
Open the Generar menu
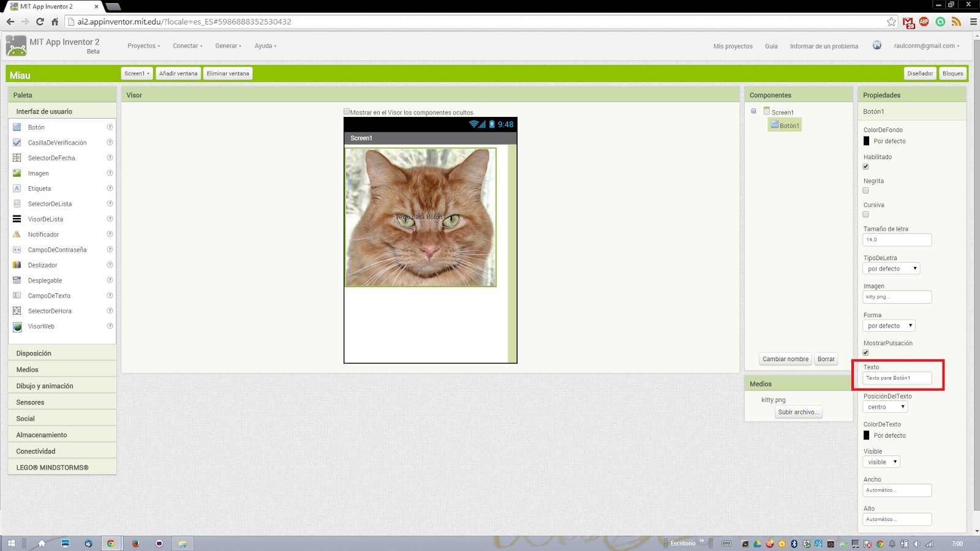pyautogui.click(x=228, y=46)
